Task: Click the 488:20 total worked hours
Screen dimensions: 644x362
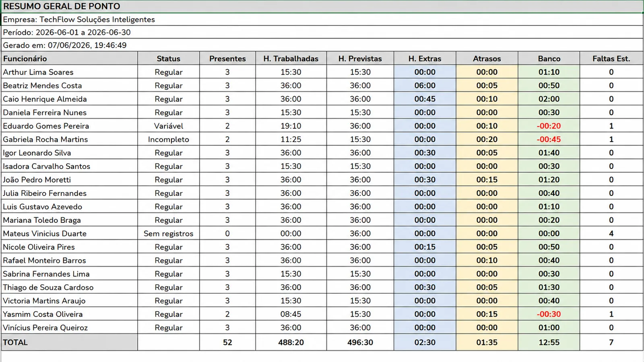Action: pos(291,342)
